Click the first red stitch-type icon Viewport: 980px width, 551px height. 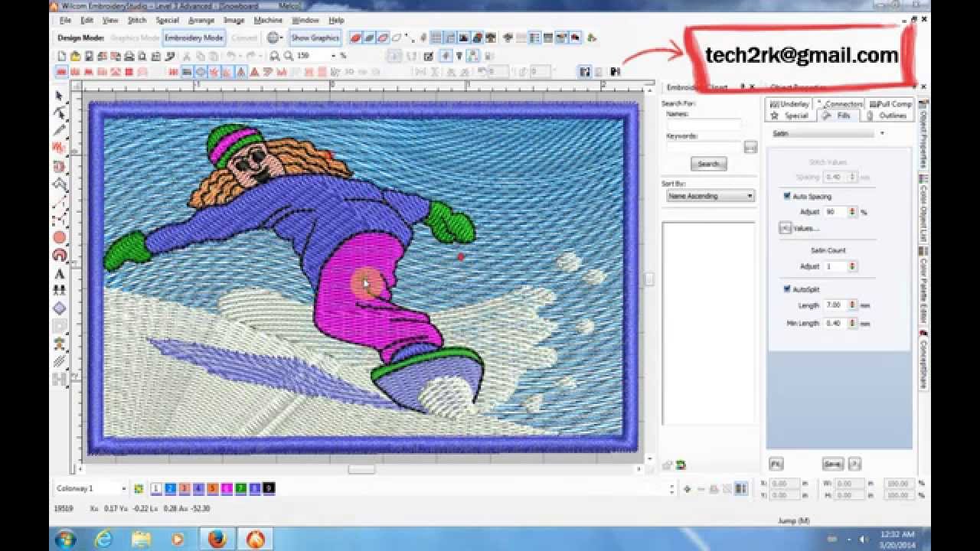(62, 71)
